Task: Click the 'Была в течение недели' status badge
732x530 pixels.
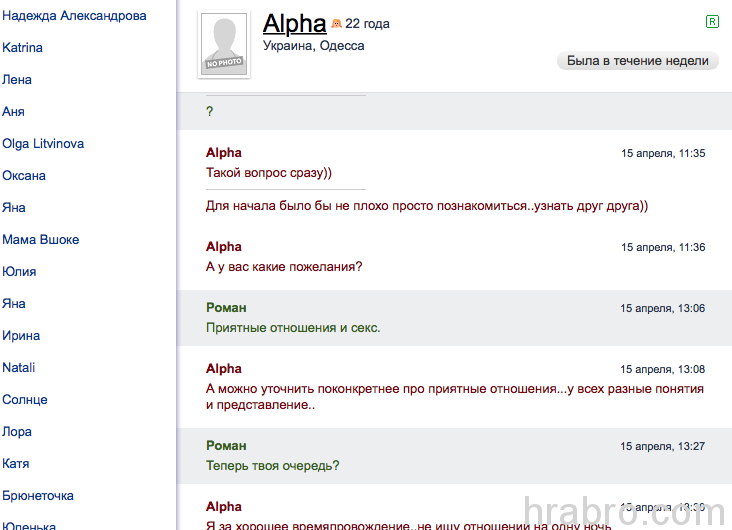Action: (638, 61)
